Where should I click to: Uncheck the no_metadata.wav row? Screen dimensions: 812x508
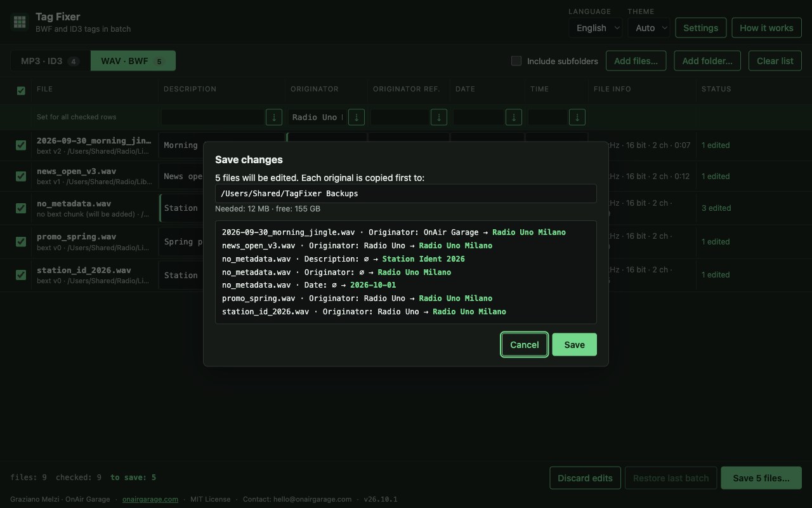pyautogui.click(x=21, y=208)
